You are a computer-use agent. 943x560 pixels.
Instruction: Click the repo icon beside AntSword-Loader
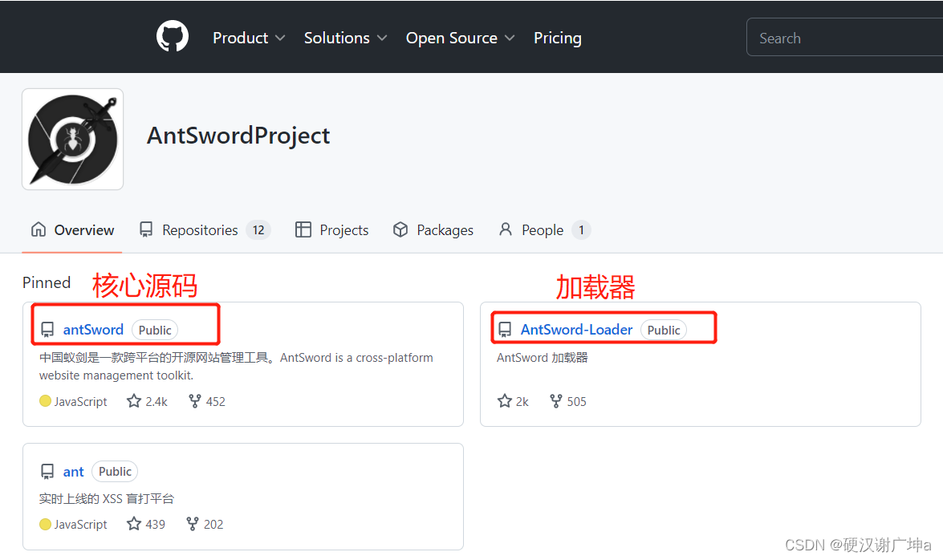[x=505, y=330]
